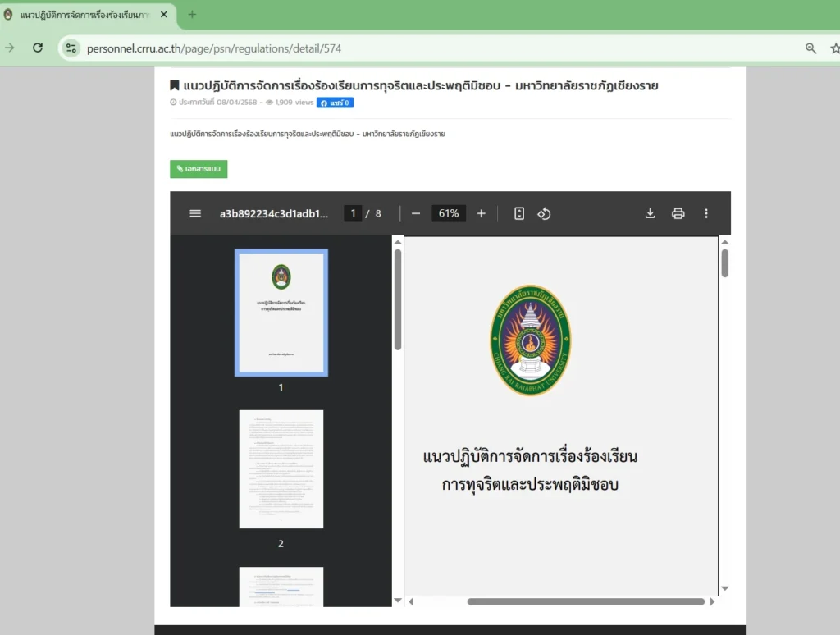The height and width of the screenshot is (635, 840).
Task: Click the document scroll-up arrow
Action: coord(725,242)
